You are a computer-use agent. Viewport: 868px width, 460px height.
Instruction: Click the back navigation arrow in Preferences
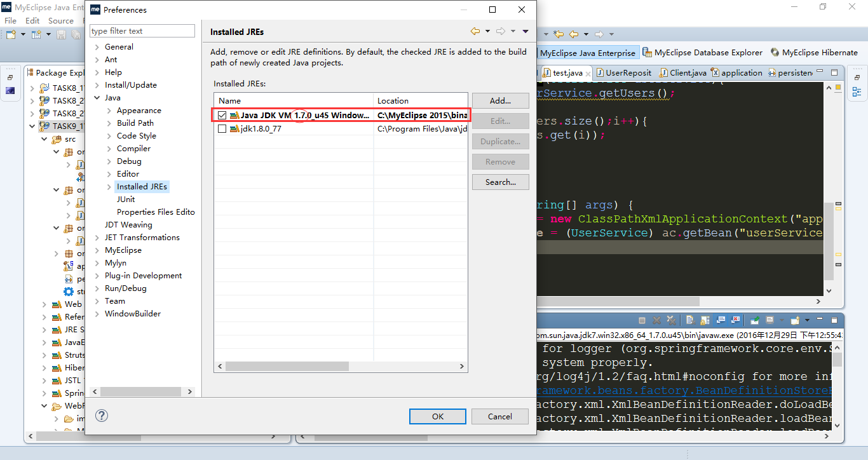coord(475,31)
